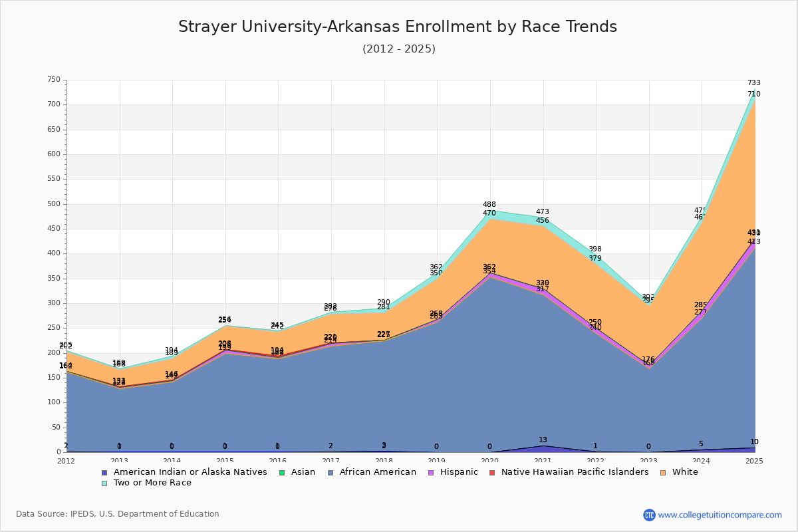Click the 710 data label at 2025
798x532 pixels.
[753, 94]
